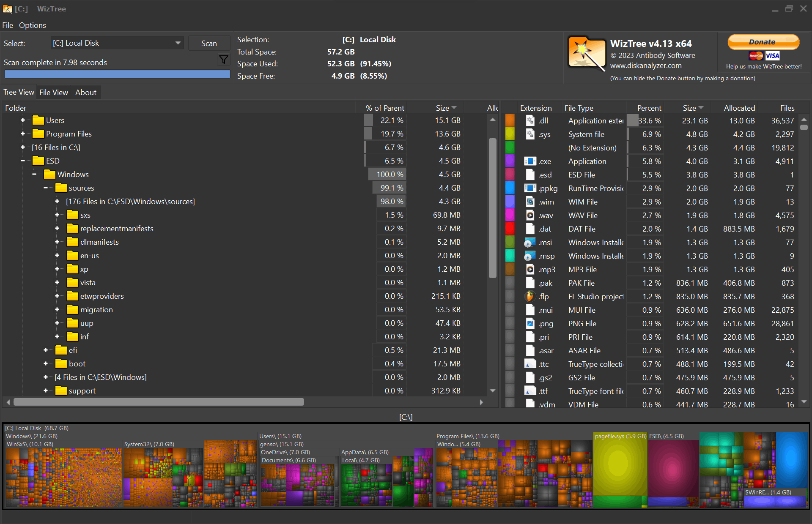The height and width of the screenshot is (524, 812).
Task: Switch to the File View tab
Action: click(54, 93)
